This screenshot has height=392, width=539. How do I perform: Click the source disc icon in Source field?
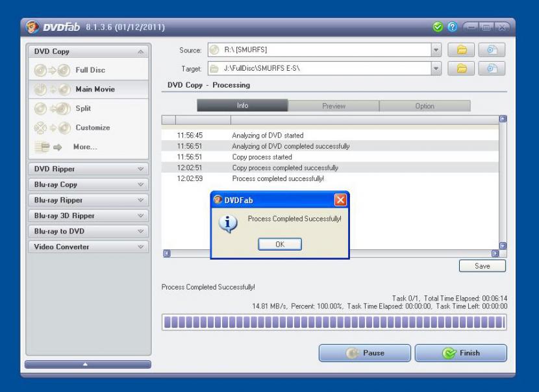pos(214,50)
